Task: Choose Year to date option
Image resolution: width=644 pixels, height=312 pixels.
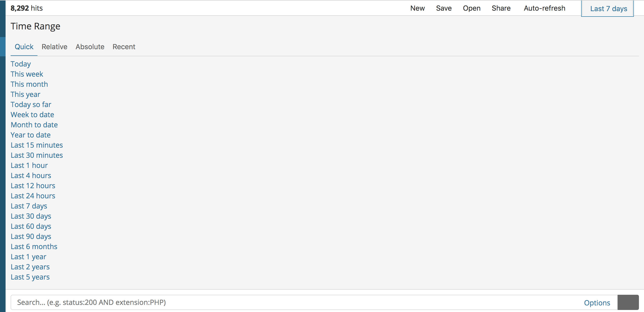Action: tap(31, 135)
